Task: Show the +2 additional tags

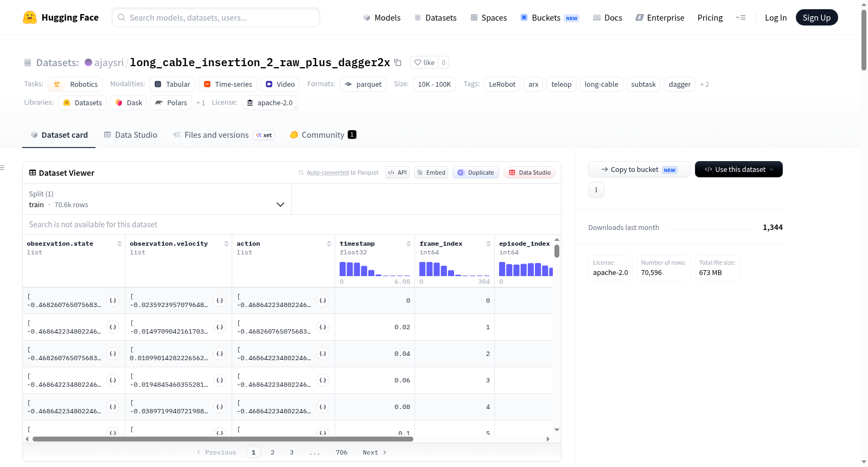Action: pyautogui.click(x=704, y=85)
